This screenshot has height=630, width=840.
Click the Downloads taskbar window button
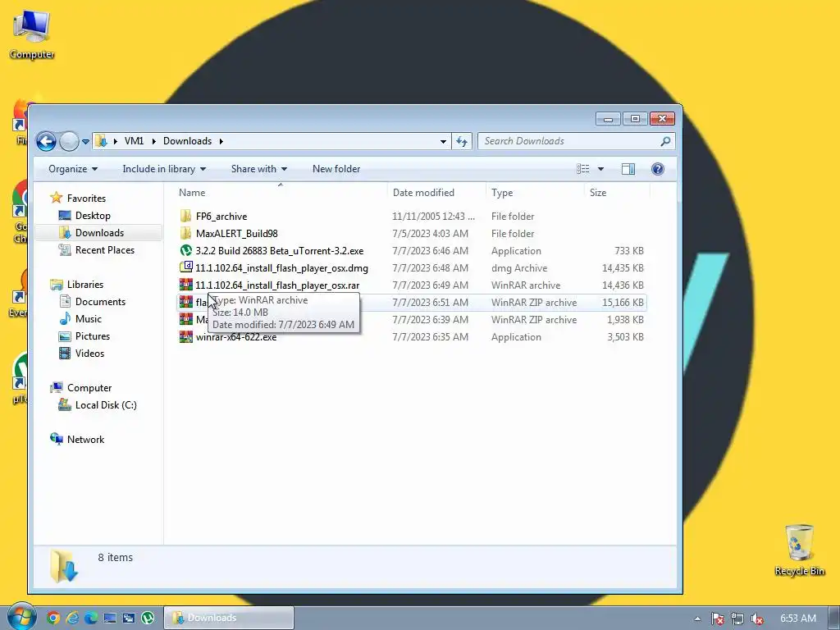(x=229, y=618)
